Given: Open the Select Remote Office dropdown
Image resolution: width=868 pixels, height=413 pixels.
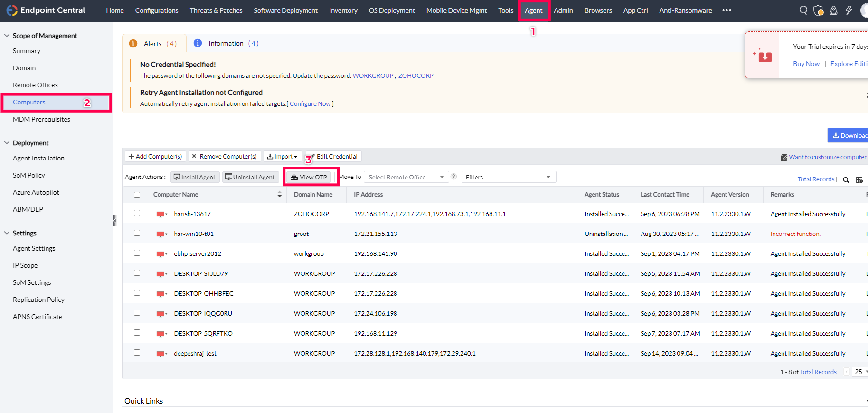Looking at the screenshot, I should coord(406,177).
